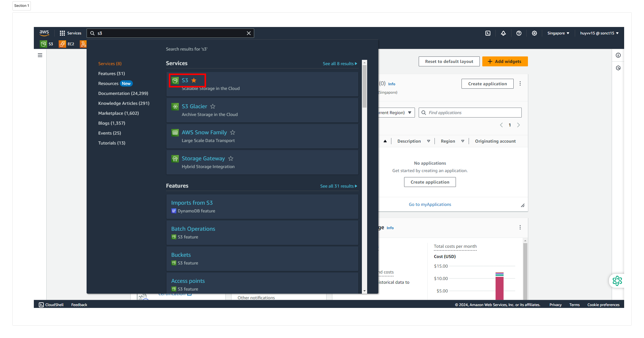Image resolution: width=644 pixels, height=338 pixels.
Task: Favorite Storage Gateway with the star
Action: [x=231, y=158]
